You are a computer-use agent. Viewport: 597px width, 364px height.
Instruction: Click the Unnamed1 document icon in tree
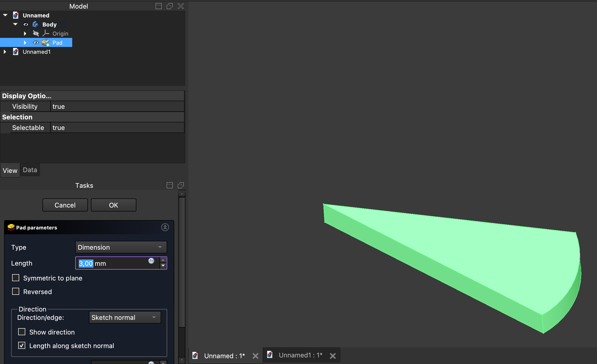[x=16, y=52]
